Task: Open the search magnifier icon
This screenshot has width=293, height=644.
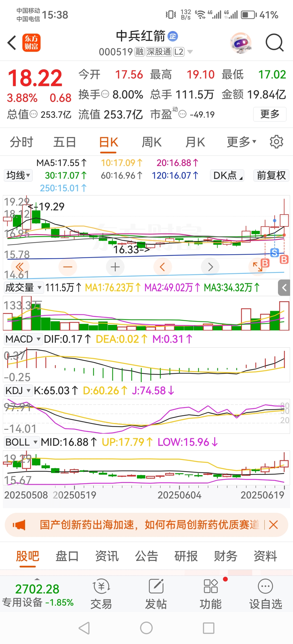Action: (x=274, y=43)
